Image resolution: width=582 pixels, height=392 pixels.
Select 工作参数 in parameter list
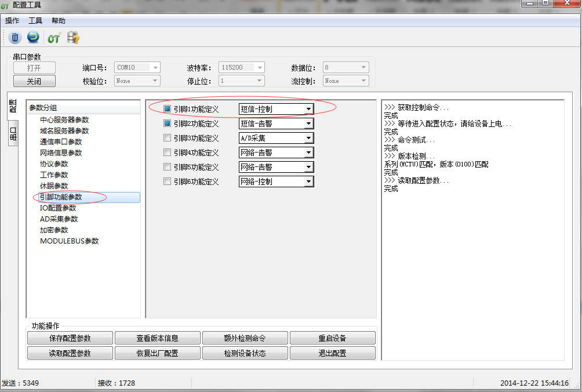coord(54,175)
